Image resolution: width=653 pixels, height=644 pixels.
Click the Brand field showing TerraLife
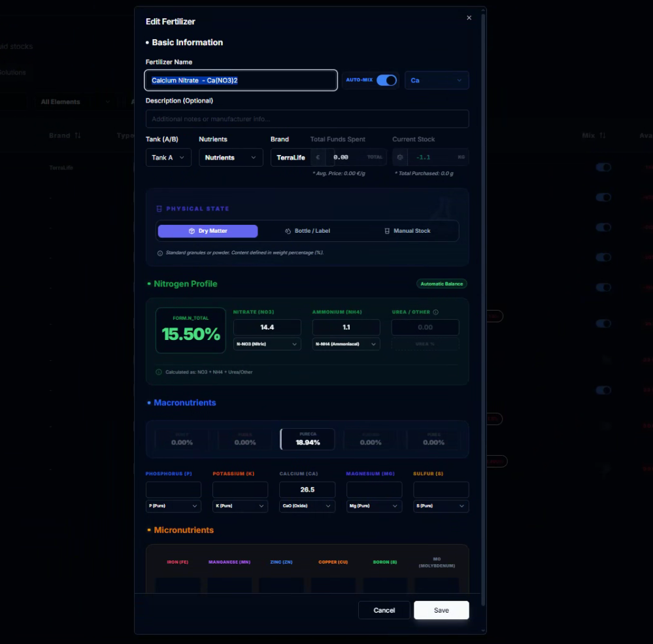click(291, 158)
